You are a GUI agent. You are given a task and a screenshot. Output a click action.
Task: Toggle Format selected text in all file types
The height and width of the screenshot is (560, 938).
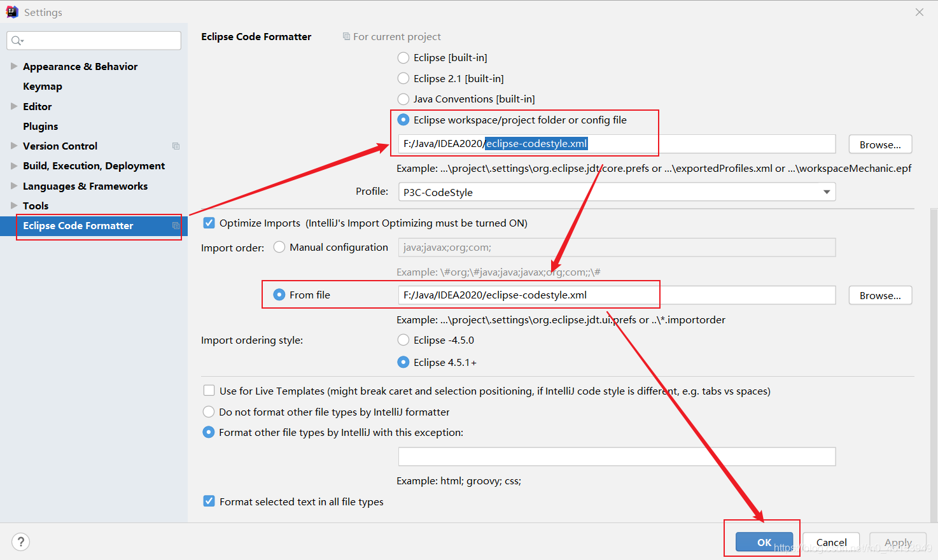click(x=209, y=501)
